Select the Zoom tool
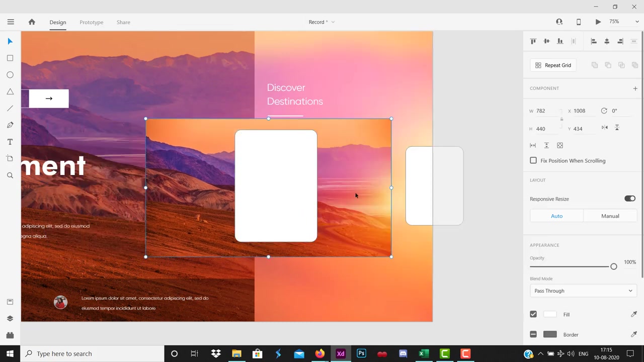Viewport: 644px width, 362px height. pyautogui.click(x=10, y=175)
